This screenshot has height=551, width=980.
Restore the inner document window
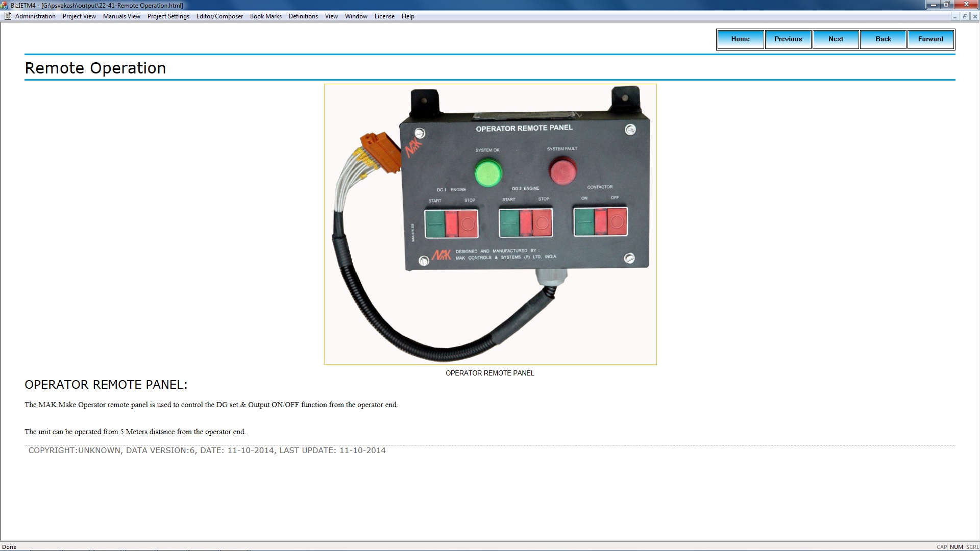(x=965, y=16)
